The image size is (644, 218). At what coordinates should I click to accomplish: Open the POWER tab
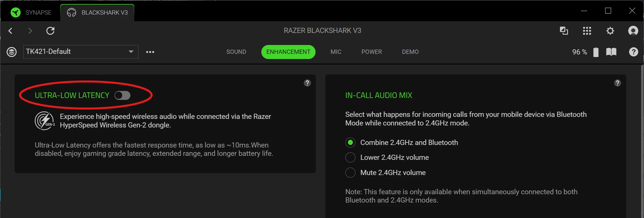coord(371,52)
